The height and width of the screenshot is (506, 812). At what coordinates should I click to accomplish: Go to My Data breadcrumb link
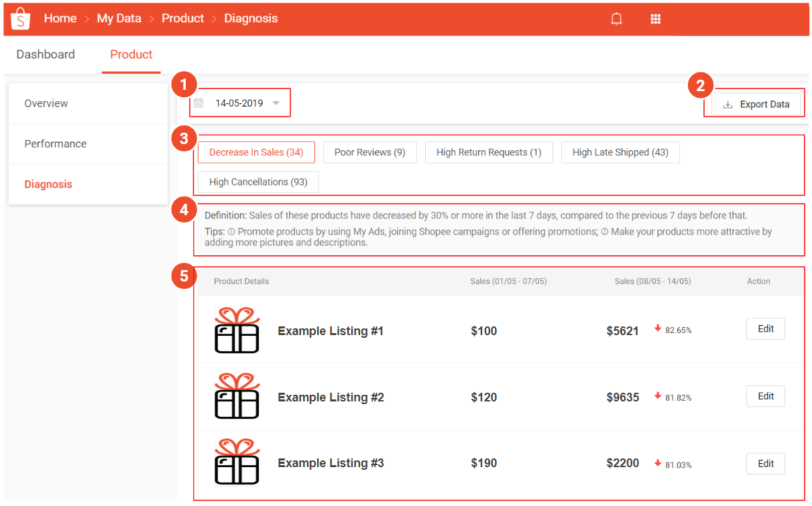pyautogui.click(x=119, y=19)
